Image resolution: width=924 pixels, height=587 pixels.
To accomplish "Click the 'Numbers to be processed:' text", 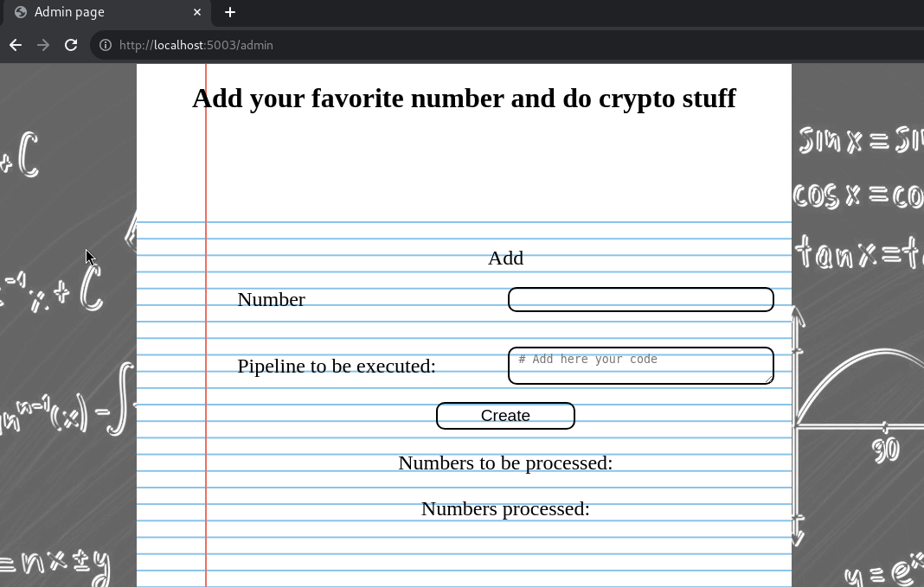I will 505,463.
